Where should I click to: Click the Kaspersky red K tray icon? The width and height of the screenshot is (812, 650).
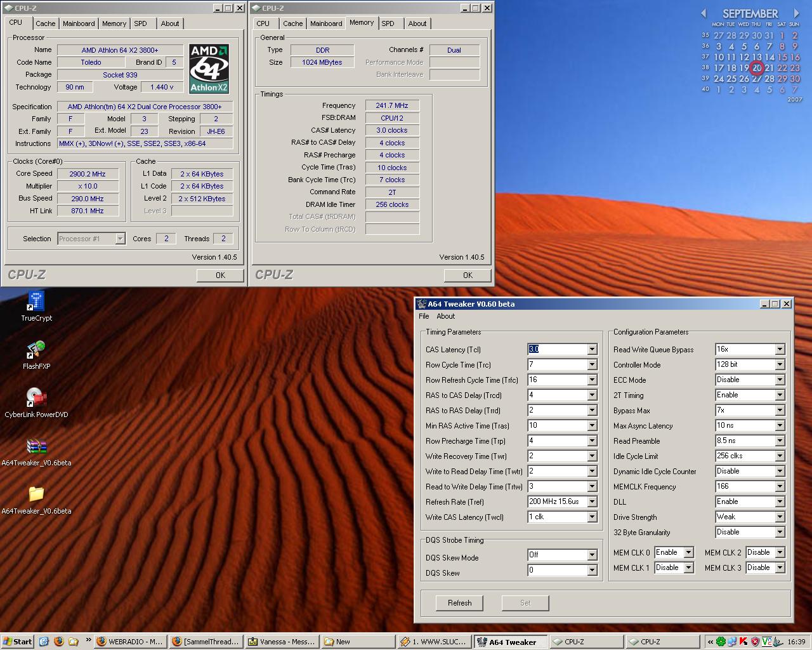click(x=743, y=642)
